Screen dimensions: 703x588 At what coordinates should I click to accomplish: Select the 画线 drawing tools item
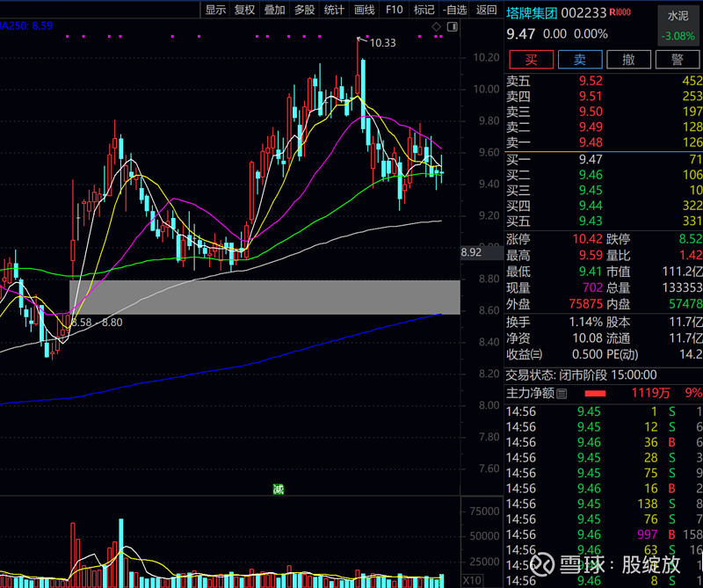click(364, 10)
